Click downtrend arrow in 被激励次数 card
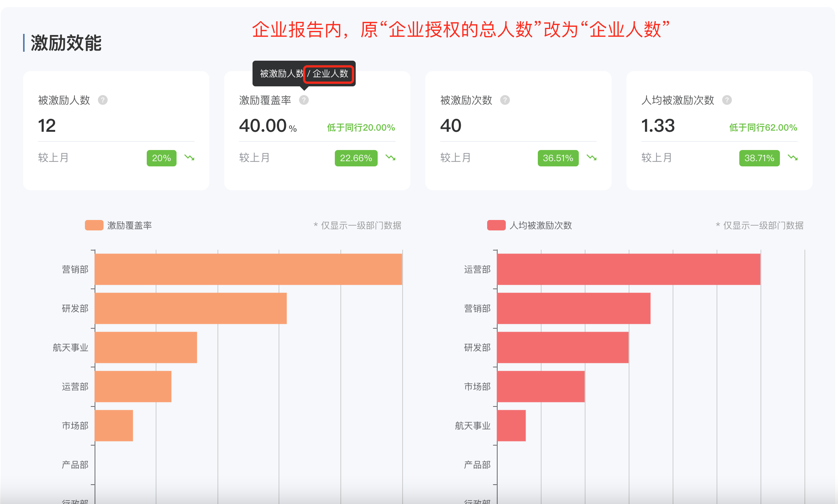 (x=592, y=158)
